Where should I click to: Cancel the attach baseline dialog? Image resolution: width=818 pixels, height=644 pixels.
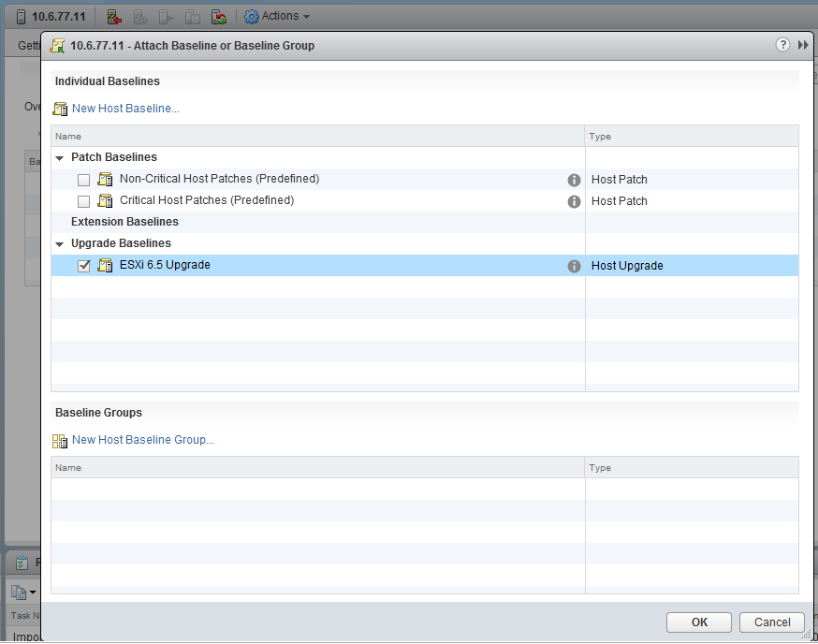click(772, 622)
